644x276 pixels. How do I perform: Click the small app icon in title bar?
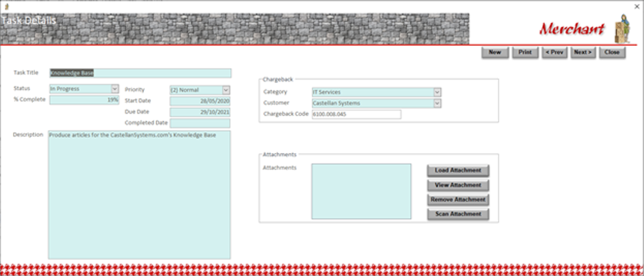[6, 6]
